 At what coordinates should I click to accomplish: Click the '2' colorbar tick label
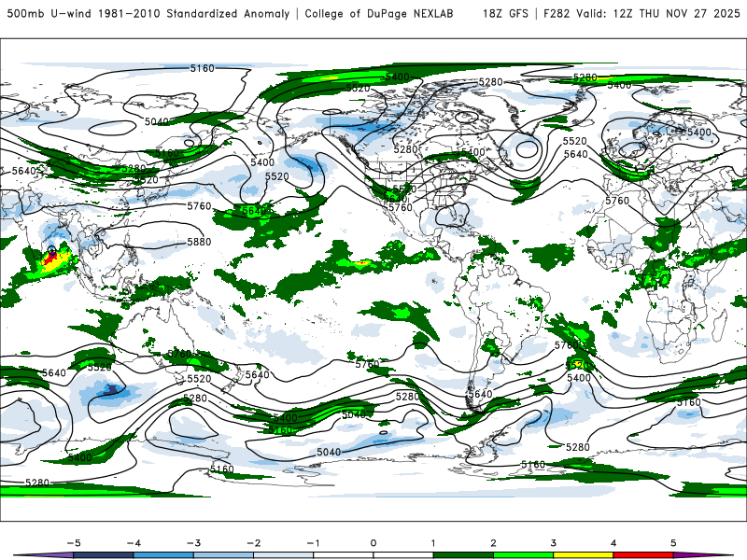[x=493, y=543]
